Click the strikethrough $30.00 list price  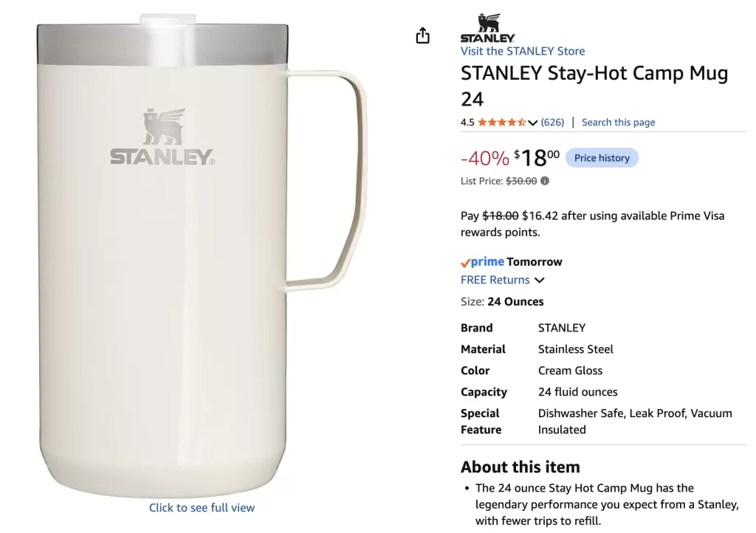coord(521,181)
